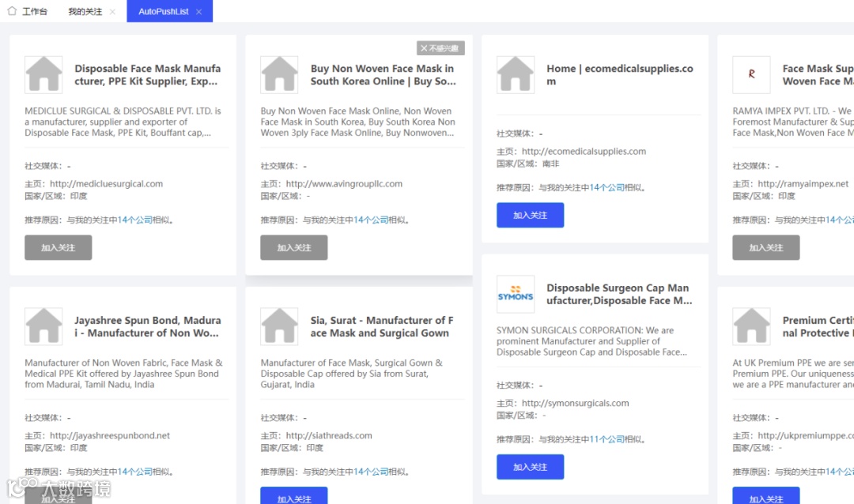Viewport: 854px width, 504px height.
Task: Click house logo of Disposable Face Mask Manufacturer card
Action: (x=43, y=74)
